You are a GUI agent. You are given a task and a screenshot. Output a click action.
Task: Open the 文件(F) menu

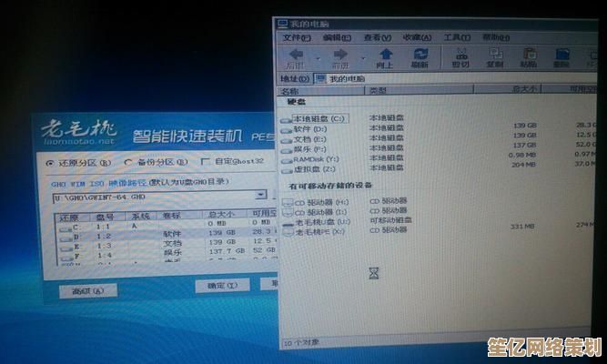297,38
